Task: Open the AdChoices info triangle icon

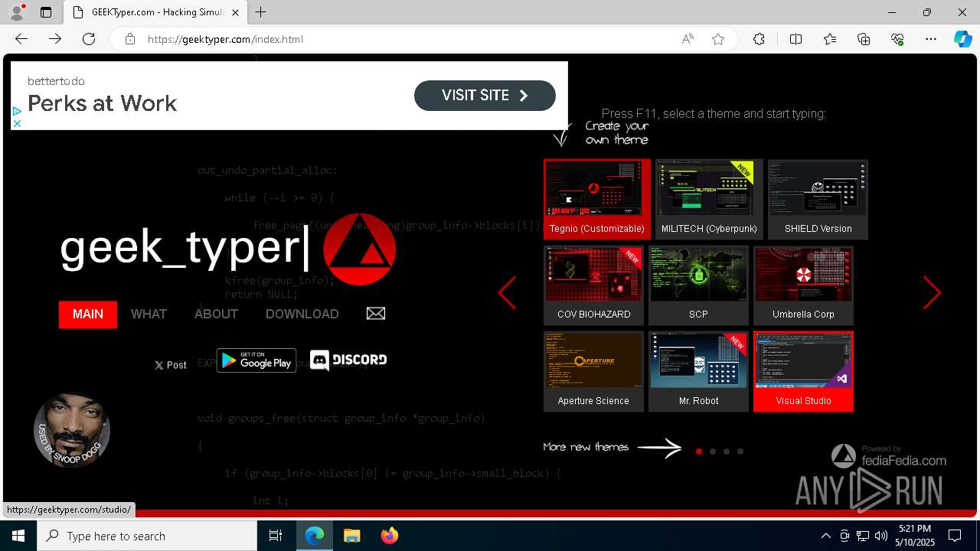Action: coord(17,111)
